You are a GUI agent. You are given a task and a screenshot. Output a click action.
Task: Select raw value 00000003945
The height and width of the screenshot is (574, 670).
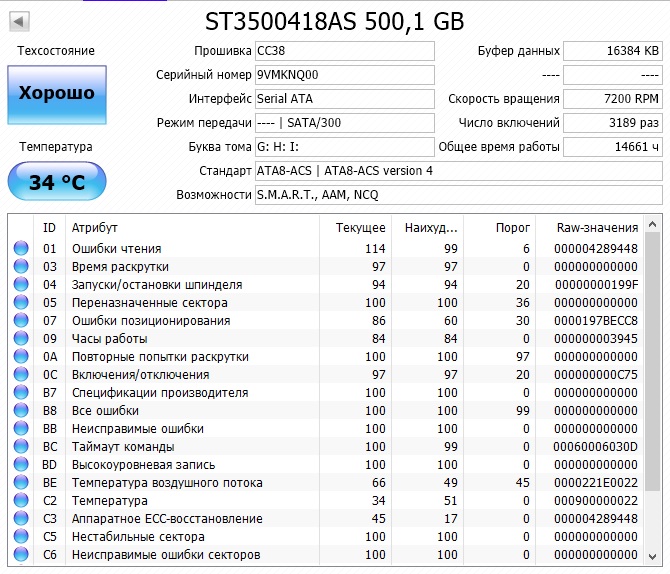click(596, 338)
